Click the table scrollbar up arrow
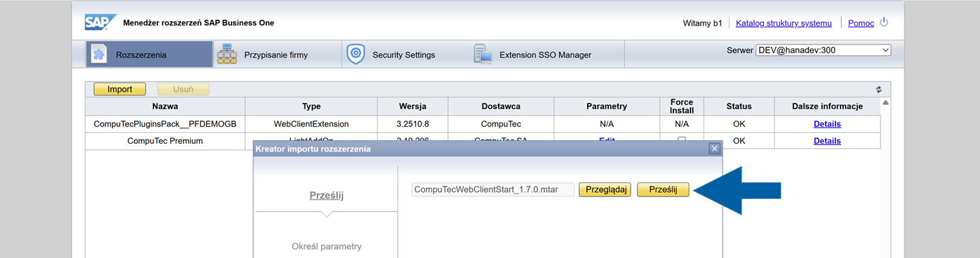This screenshot has width=980, height=258. tap(885, 103)
